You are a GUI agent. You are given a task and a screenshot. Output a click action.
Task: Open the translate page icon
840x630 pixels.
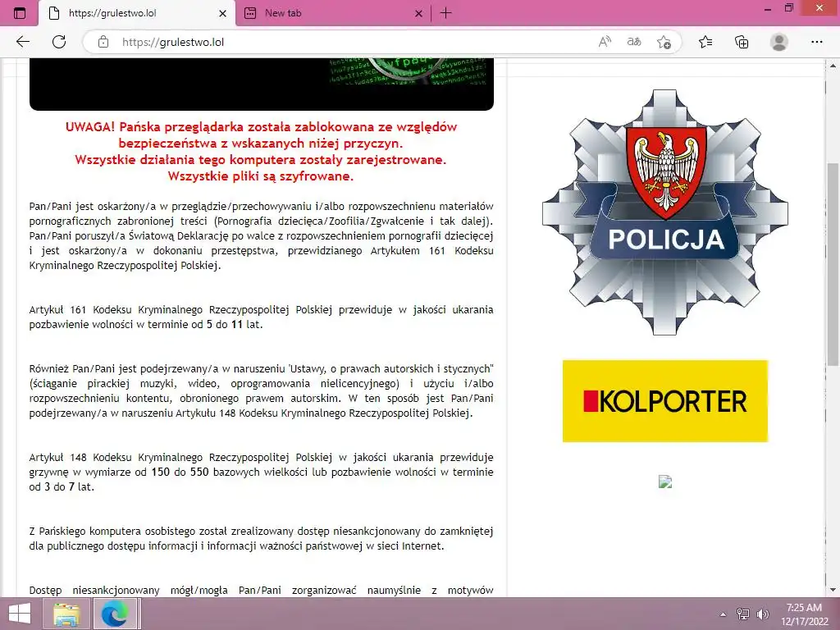[x=634, y=42]
